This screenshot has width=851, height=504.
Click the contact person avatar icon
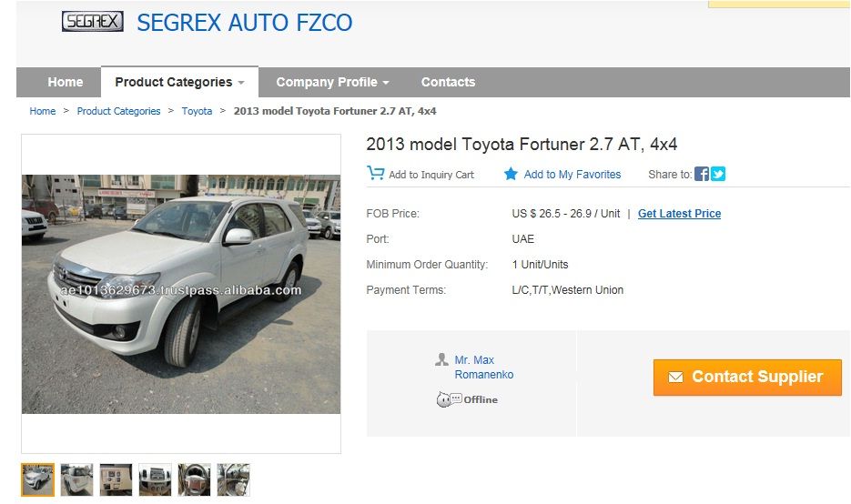tap(441, 360)
